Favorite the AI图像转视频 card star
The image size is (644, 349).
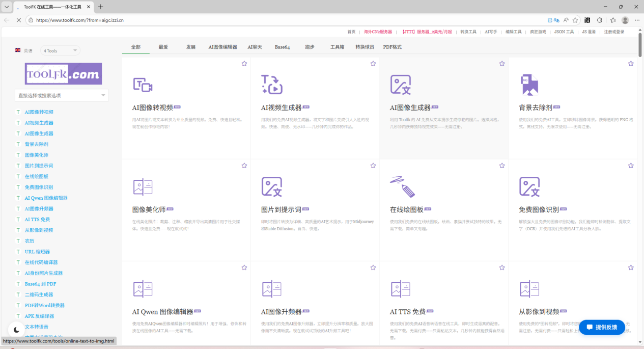[x=244, y=64]
